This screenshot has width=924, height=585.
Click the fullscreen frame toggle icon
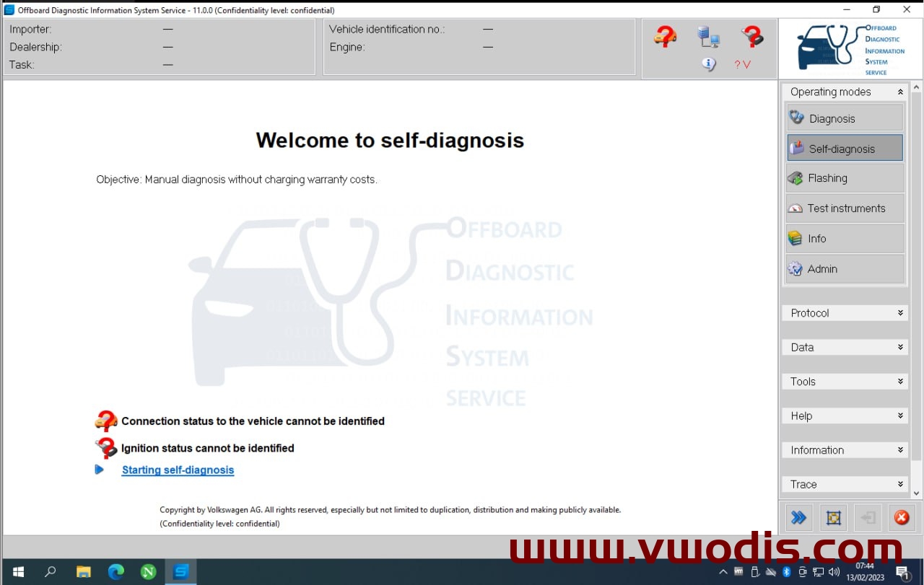833,518
